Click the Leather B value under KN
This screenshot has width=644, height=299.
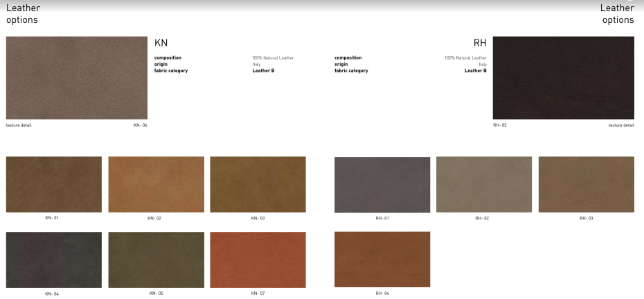click(263, 71)
